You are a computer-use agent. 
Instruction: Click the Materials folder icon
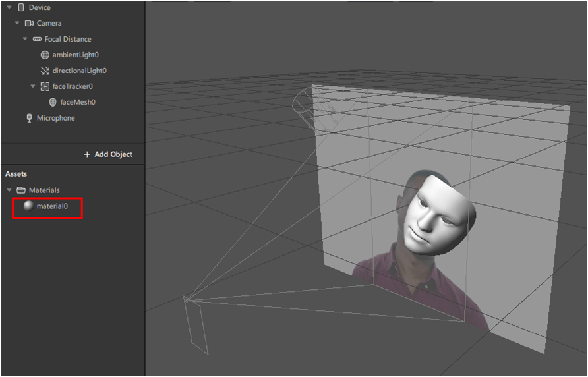click(x=21, y=190)
